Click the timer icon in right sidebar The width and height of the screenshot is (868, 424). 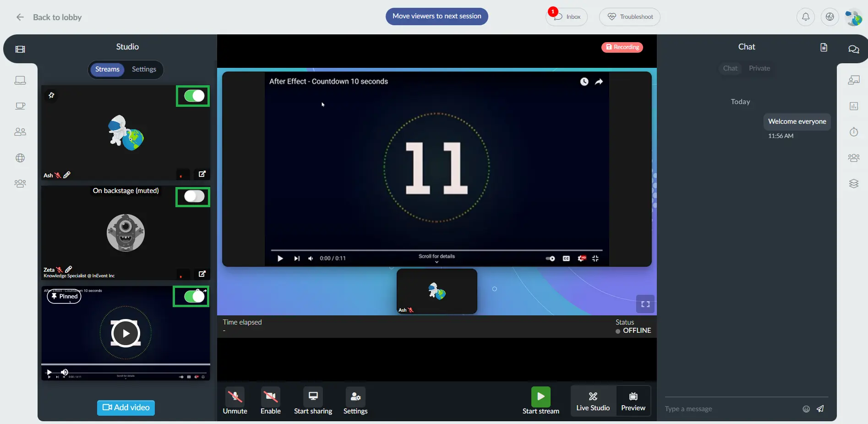[854, 132]
